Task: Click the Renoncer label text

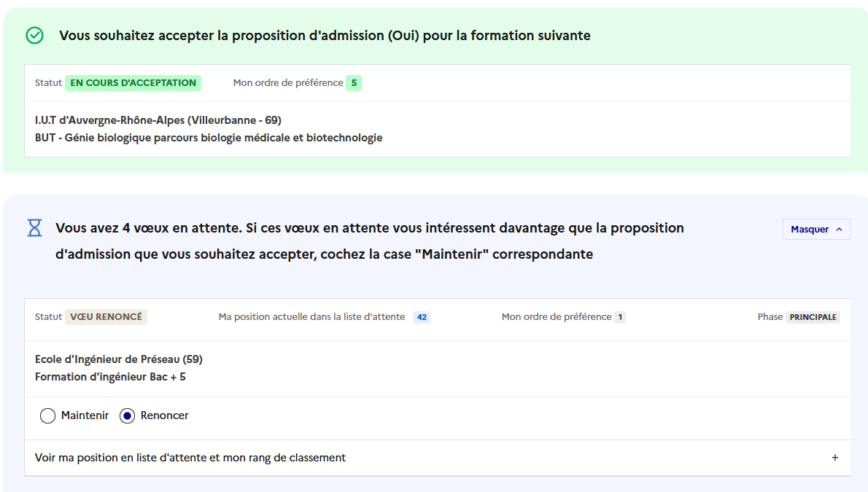Action: tap(164, 415)
